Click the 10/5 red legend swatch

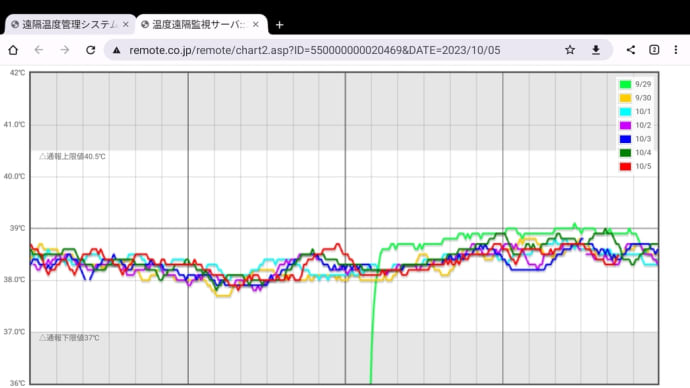point(625,166)
